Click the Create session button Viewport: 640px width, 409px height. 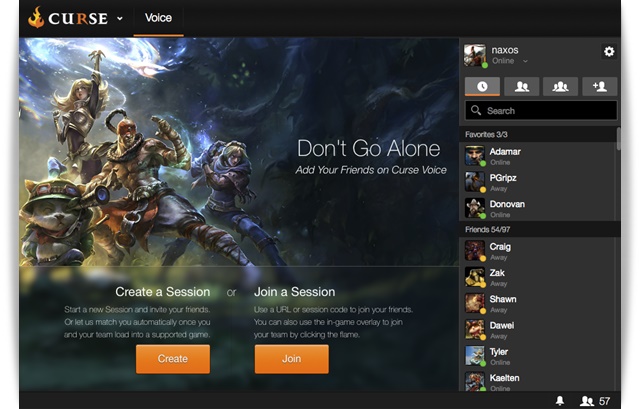coord(173,359)
